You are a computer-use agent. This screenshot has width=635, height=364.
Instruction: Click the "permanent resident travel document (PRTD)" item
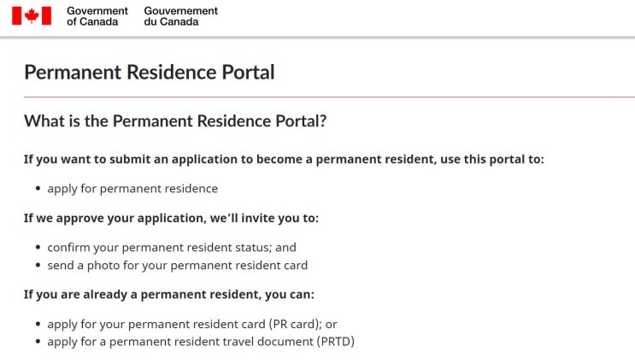click(x=201, y=342)
